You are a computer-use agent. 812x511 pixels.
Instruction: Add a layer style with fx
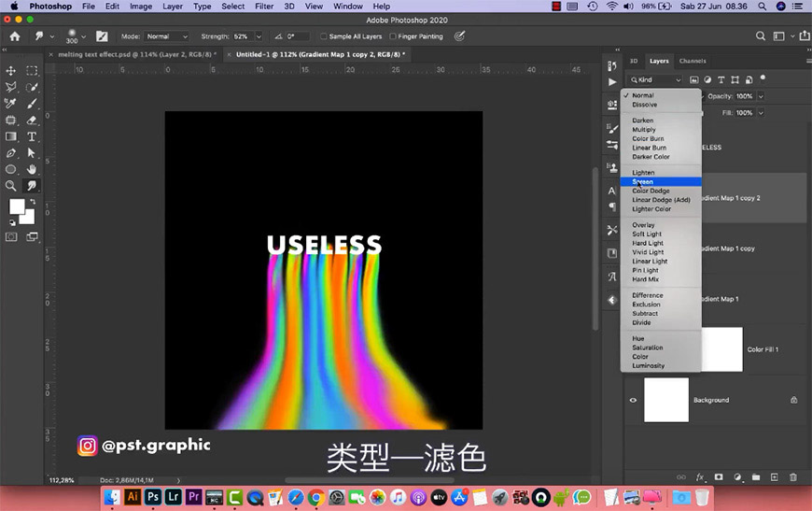pos(700,477)
